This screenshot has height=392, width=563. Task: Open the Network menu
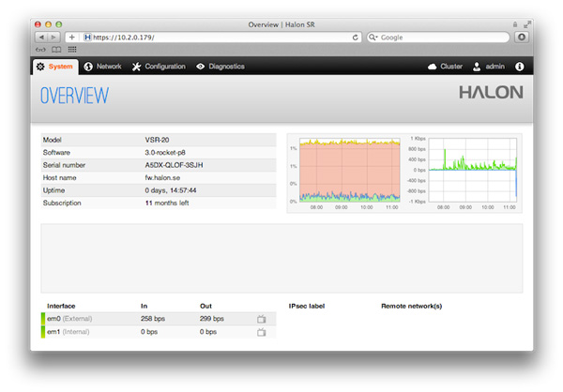(x=102, y=67)
